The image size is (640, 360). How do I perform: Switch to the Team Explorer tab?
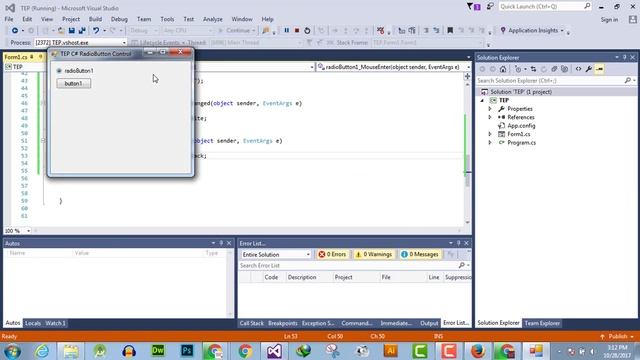542,323
